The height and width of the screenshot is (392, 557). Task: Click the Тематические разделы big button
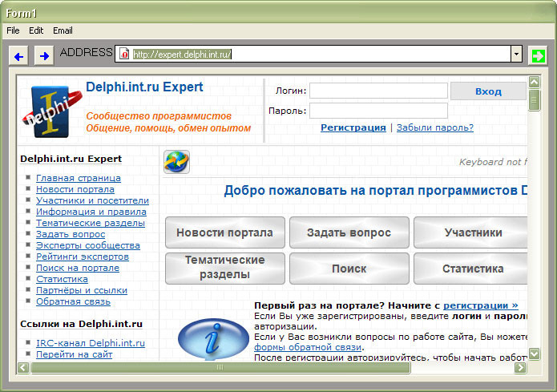point(225,269)
